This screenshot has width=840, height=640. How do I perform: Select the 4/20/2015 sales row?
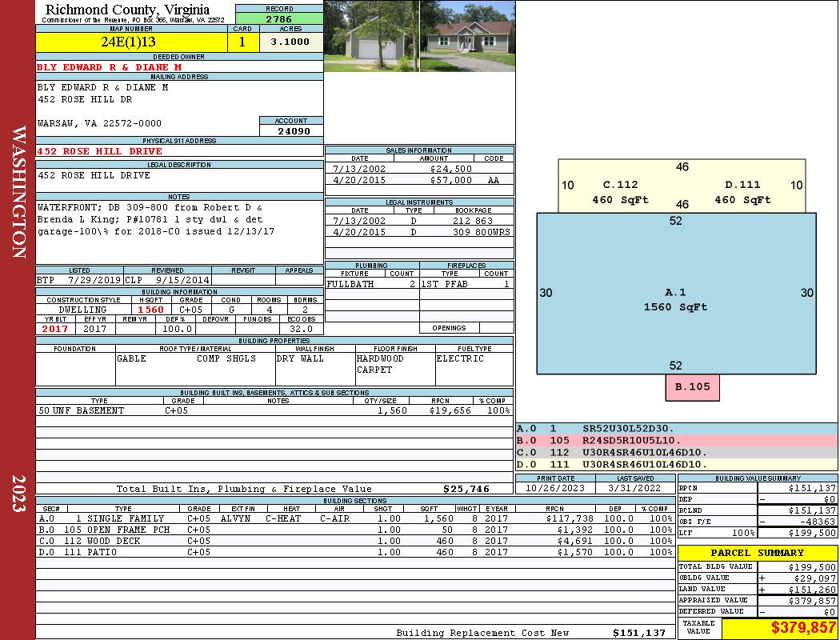[419, 180]
